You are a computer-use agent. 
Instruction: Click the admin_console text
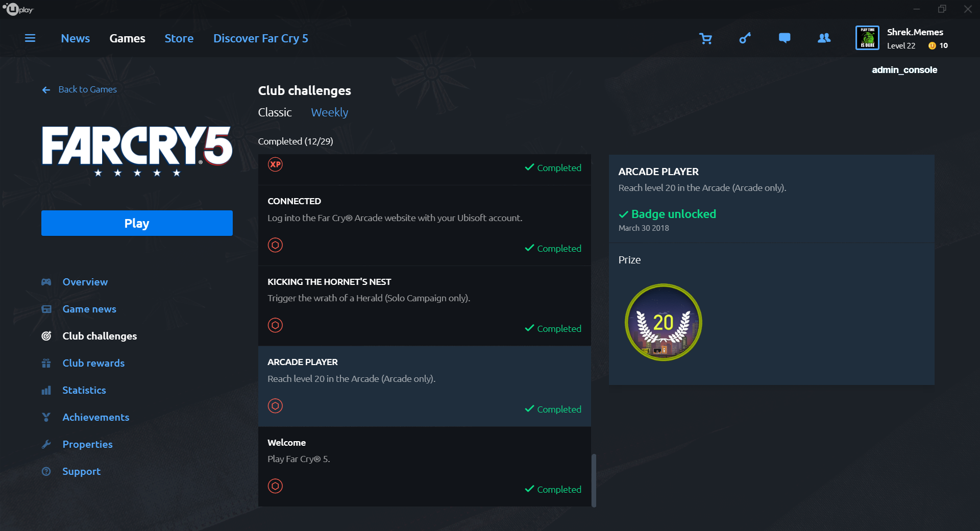(x=904, y=70)
